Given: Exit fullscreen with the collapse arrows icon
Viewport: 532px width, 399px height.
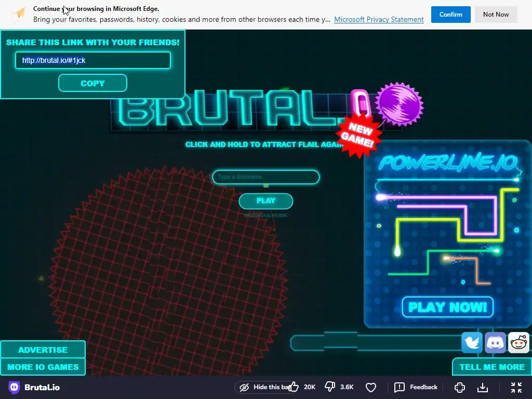Looking at the screenshot, I should click(516, 387).
